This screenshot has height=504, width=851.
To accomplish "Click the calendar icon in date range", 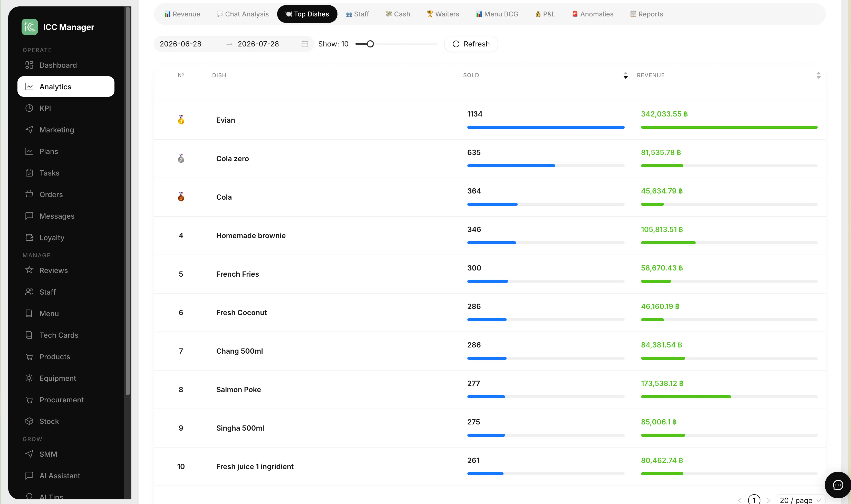I will 305,44.
